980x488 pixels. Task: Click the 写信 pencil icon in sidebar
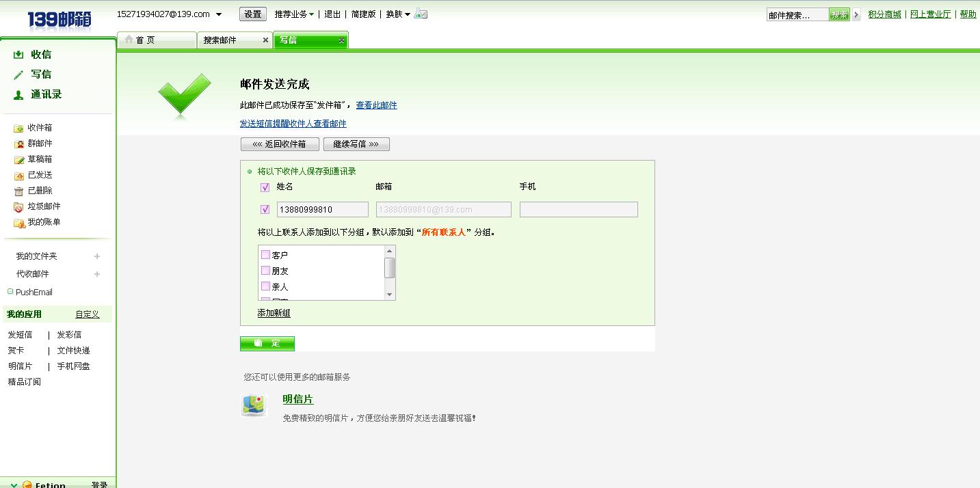18,74
